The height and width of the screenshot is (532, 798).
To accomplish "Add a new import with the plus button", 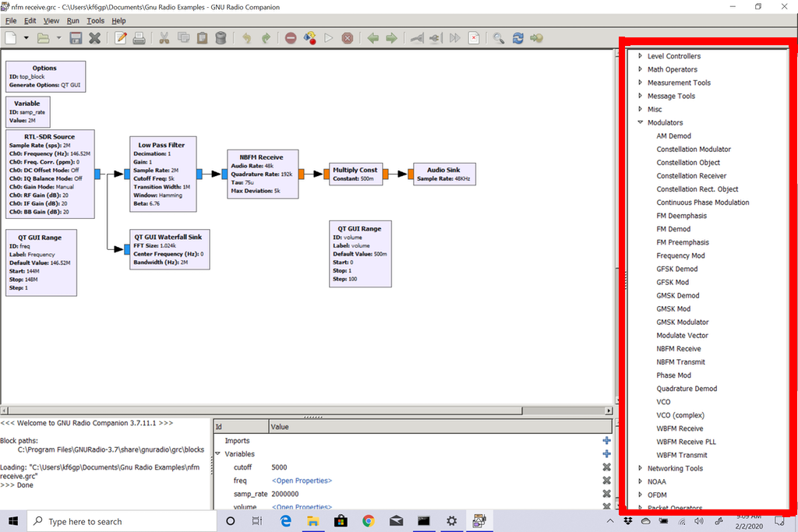I will [606, 440].
